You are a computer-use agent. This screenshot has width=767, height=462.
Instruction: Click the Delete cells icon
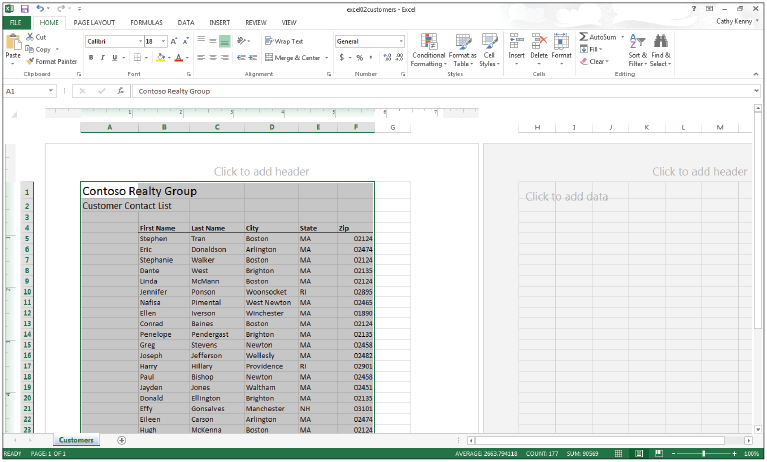[x=539, y=42]
